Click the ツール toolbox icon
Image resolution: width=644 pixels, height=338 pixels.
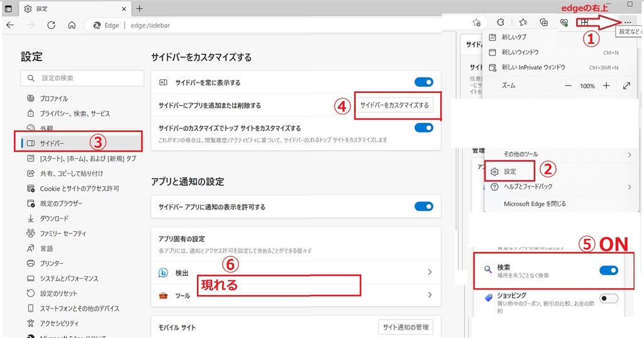tap(164, 296)
